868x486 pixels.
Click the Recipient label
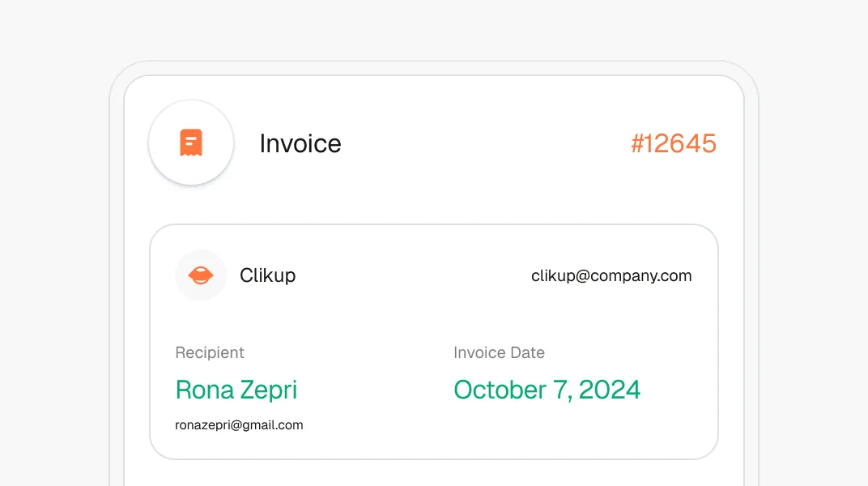pos(209,352)
